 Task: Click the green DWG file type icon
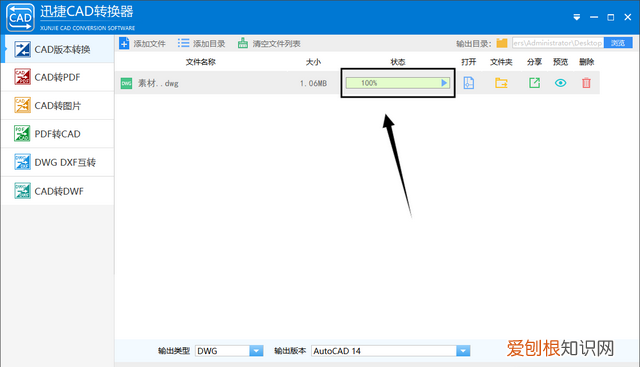126,83
